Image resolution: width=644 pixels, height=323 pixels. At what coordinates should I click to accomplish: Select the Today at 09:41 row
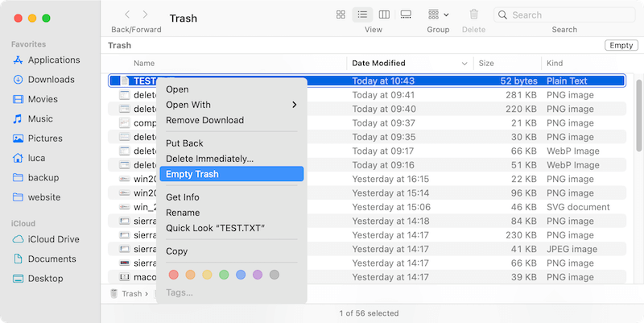coord(367,95)
